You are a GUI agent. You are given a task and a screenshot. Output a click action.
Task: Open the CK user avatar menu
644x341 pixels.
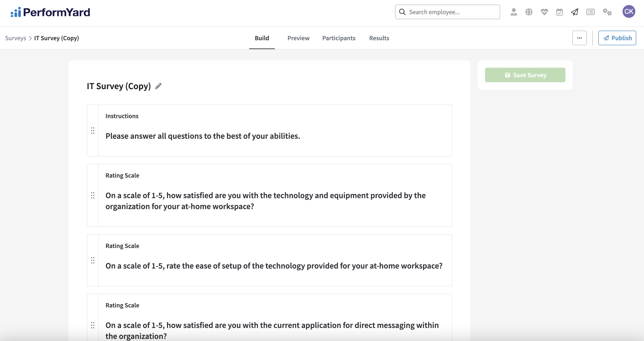(x=628, y=12)
